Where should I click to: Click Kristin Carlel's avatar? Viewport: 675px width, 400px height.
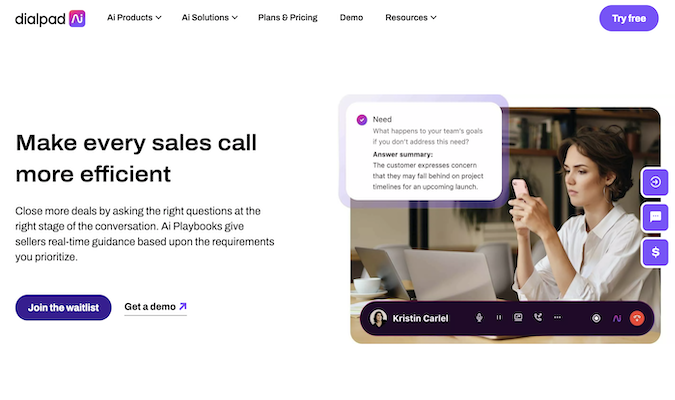(x=378, y=318)
